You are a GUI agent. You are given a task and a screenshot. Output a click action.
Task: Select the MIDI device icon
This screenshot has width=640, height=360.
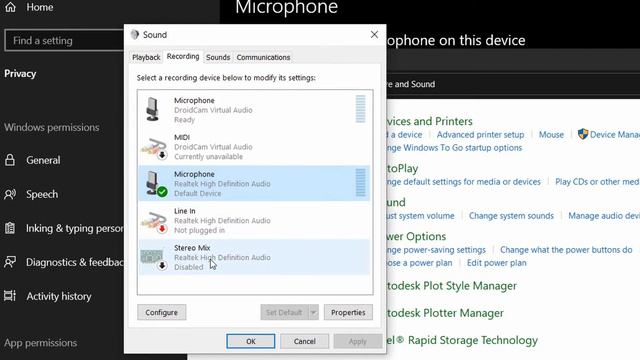[154, 148]
